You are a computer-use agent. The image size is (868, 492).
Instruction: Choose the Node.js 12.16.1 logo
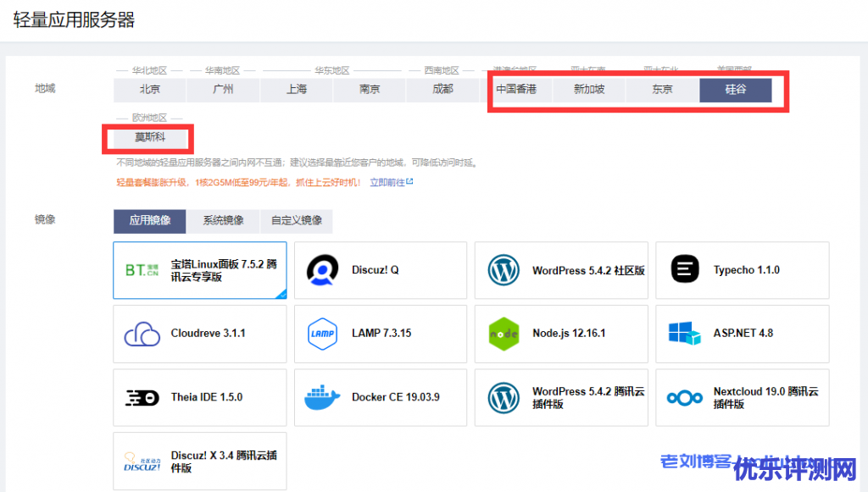coord(504,334)
